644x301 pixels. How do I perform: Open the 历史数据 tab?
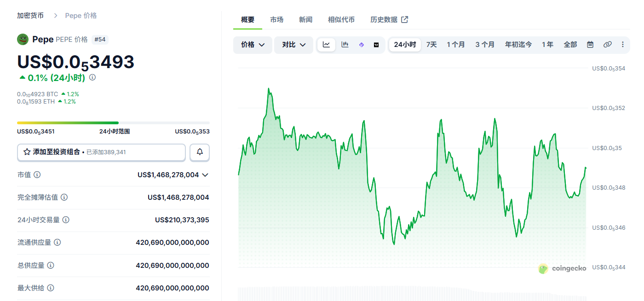389,19
